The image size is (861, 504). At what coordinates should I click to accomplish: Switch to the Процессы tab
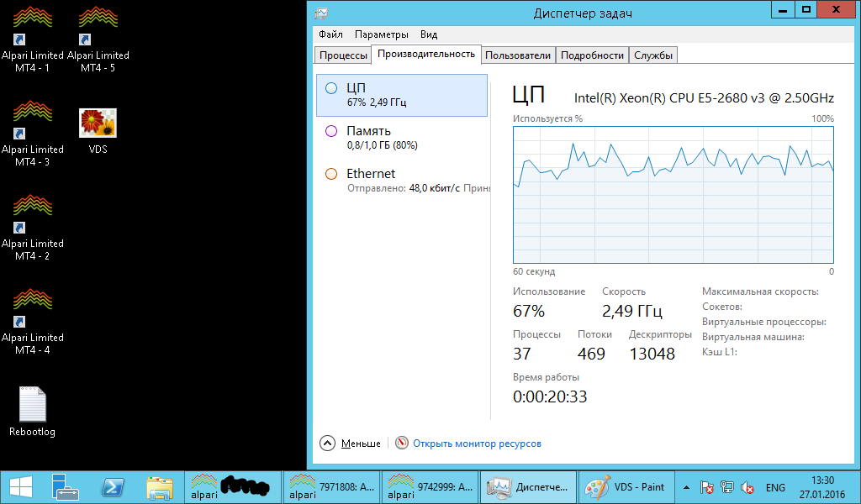coord(343,55)
